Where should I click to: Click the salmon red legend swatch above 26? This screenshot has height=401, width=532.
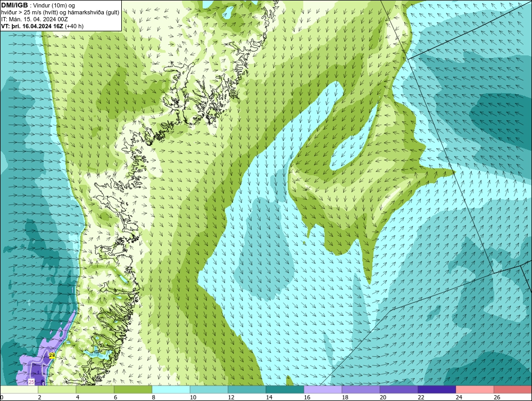pos(513,389)
